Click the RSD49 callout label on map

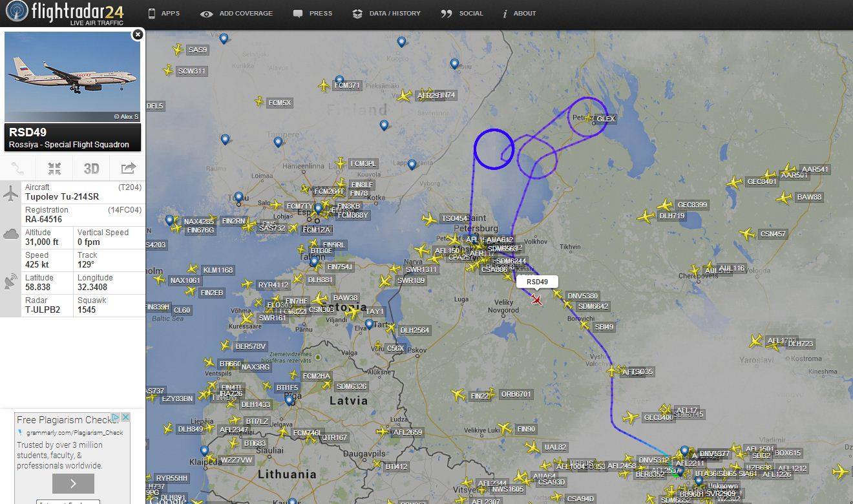pyautogui.click(x=537, y=282)
